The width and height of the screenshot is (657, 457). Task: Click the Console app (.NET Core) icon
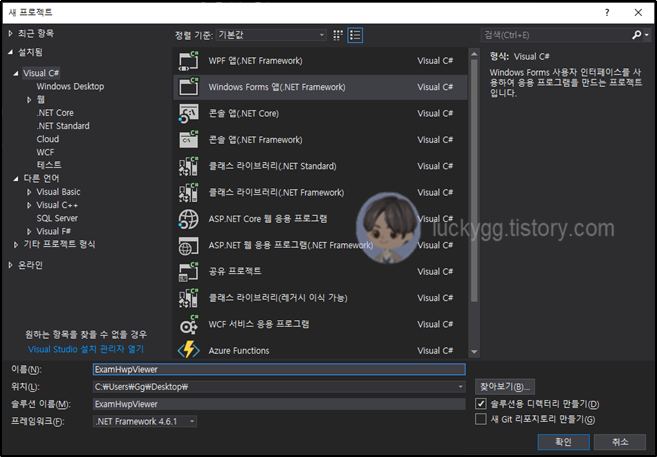[x=189, y=114]
